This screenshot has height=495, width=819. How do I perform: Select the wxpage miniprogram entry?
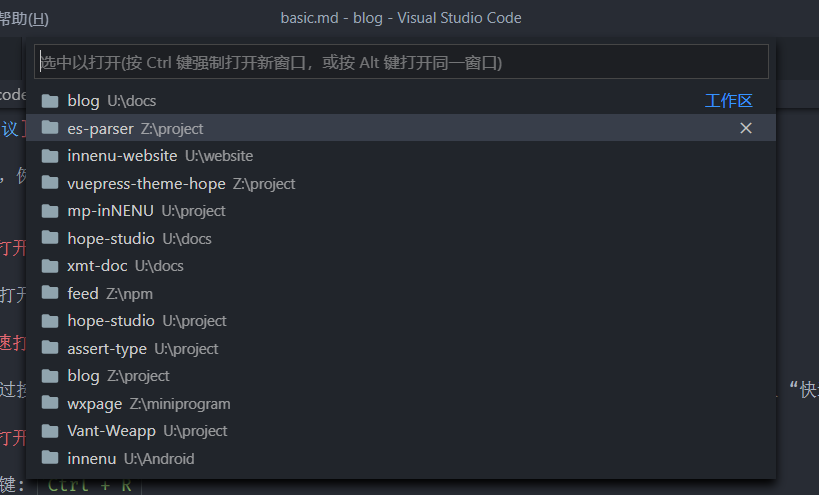pos(148,403)
